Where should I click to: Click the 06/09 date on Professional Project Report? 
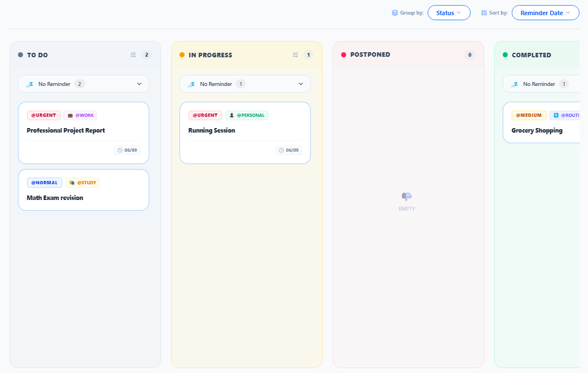127,150
